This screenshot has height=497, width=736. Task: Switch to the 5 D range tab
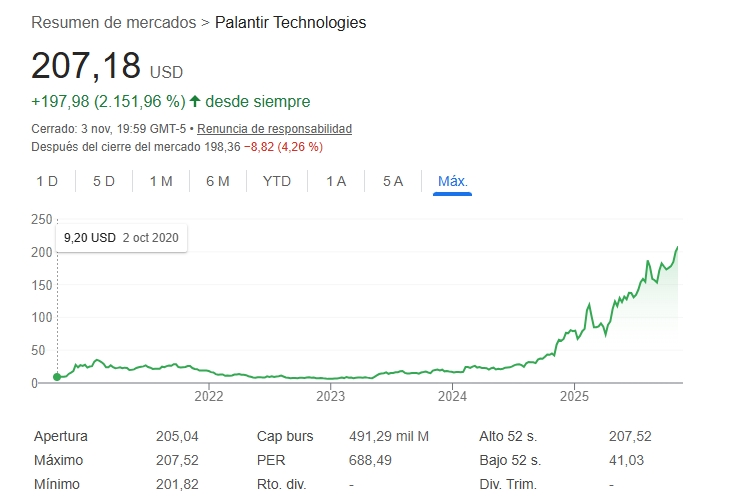coord(104,181)
